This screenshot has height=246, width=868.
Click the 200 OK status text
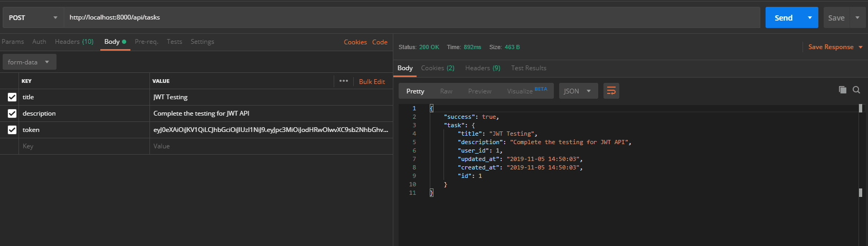(x=429, y=47)
